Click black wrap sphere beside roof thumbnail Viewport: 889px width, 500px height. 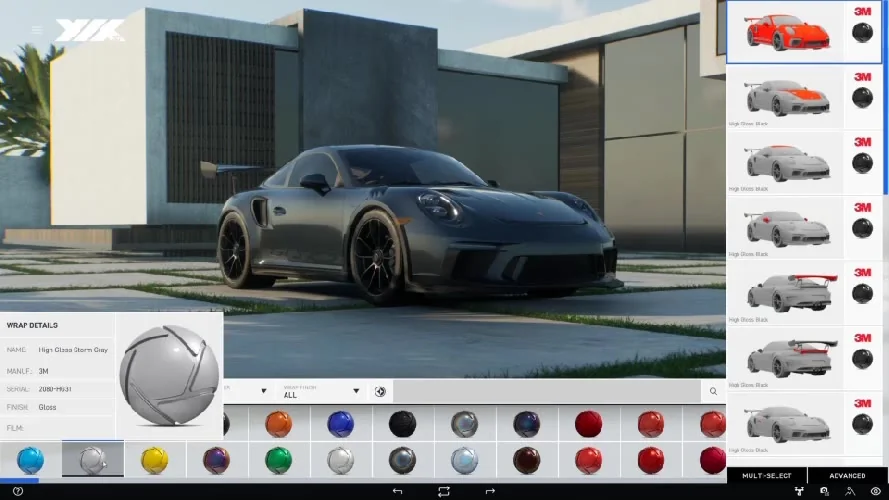[862, 163]
